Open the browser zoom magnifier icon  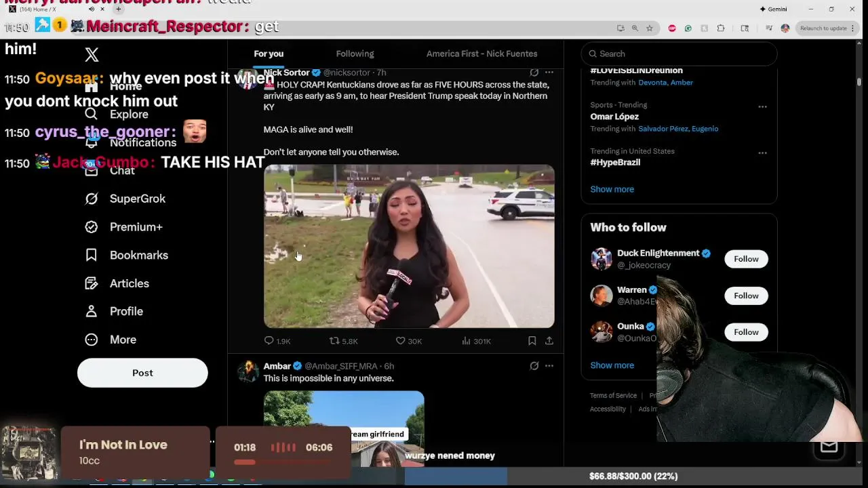[635, 28]
